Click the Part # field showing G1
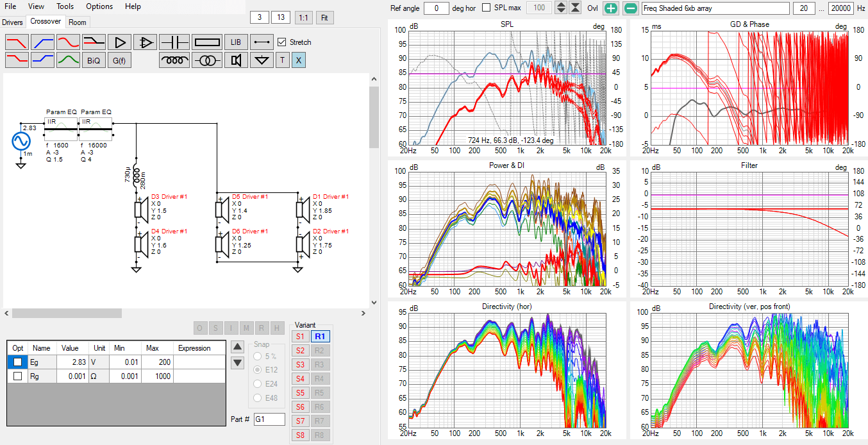Screen dimensions: 868x445 [x=269, y=419]
